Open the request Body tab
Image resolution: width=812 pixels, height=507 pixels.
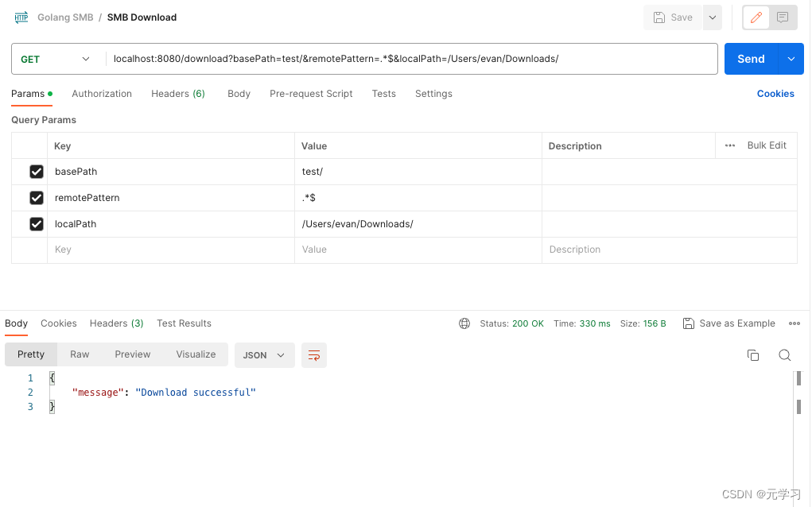(239, 94)
